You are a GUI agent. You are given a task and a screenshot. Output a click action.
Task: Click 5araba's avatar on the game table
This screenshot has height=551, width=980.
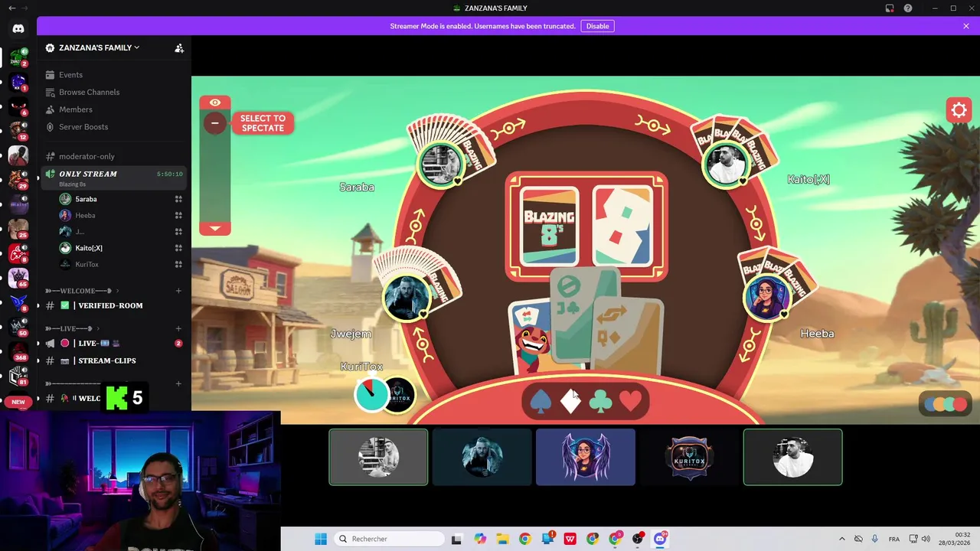click(x=440, y=163)
